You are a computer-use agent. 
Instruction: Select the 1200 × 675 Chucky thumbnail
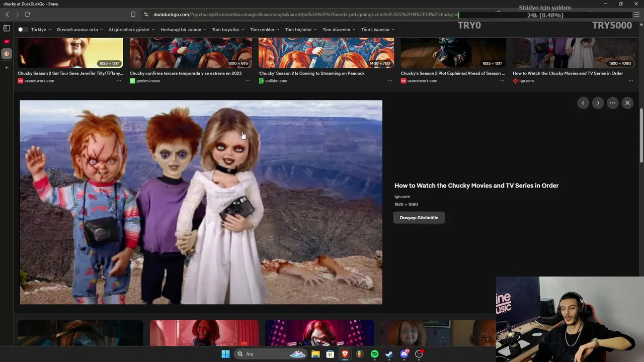click(x=191, y=53)
